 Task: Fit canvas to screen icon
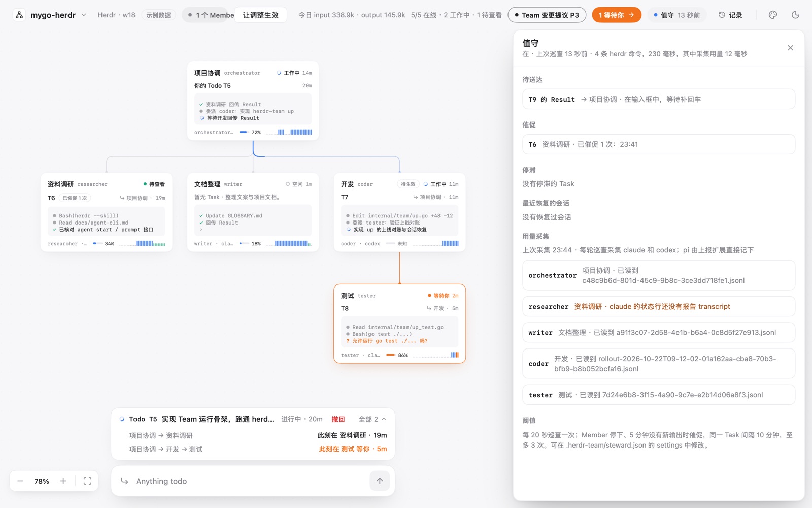coord(87,481)
